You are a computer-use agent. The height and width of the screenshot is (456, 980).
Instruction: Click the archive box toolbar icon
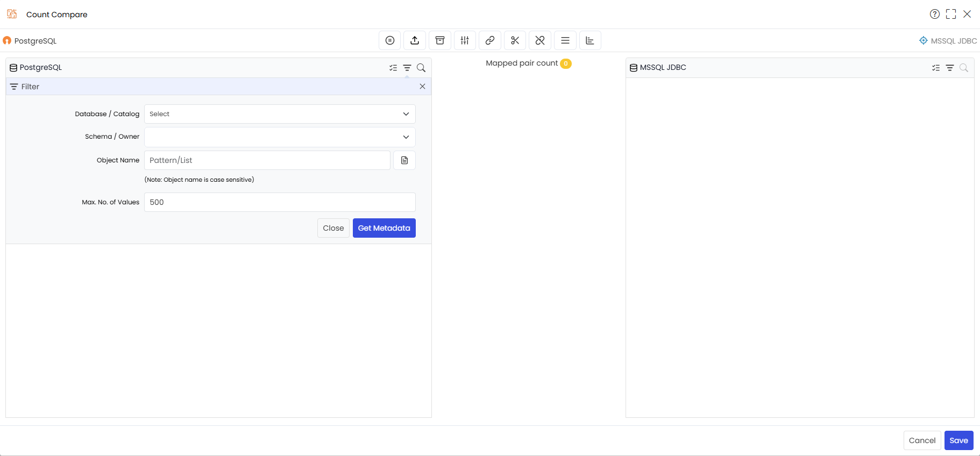point(440,40)
